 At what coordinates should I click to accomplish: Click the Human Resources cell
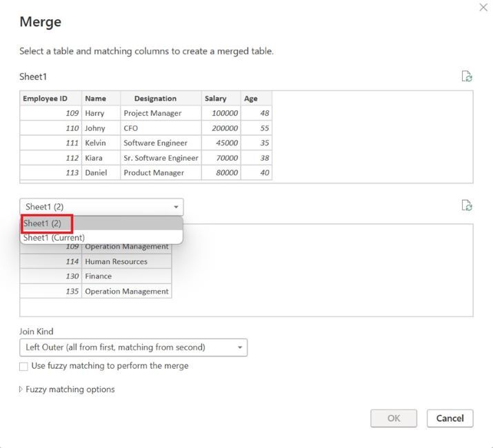(116, 262)
